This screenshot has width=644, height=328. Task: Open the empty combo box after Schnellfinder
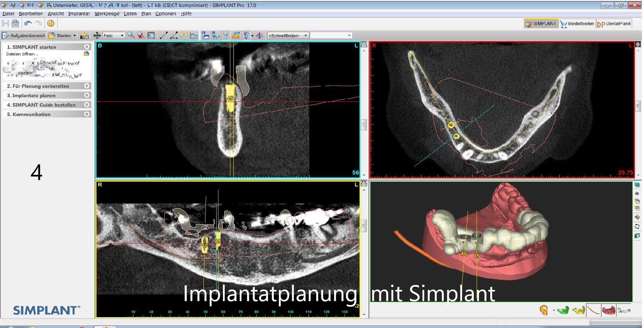(x=331, y=36)
